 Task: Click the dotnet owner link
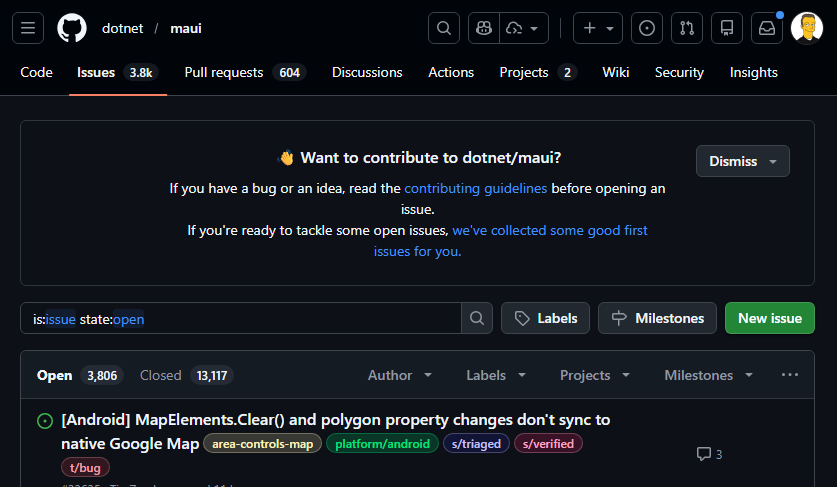pos(122,28)
